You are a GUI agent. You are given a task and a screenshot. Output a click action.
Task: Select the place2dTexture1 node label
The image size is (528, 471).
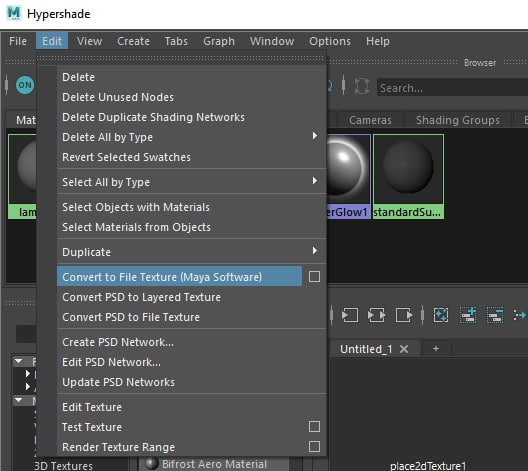point(428,466)
